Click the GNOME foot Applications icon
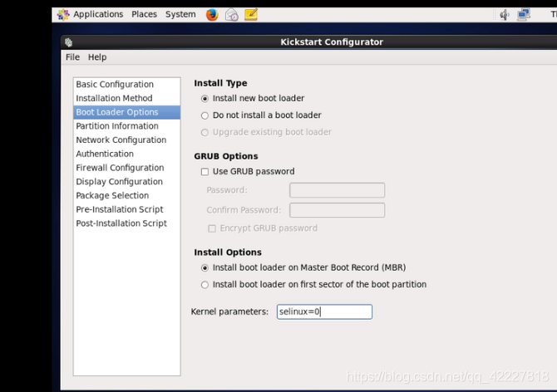This screenshot has height=392, width=557. click(63, 15)
